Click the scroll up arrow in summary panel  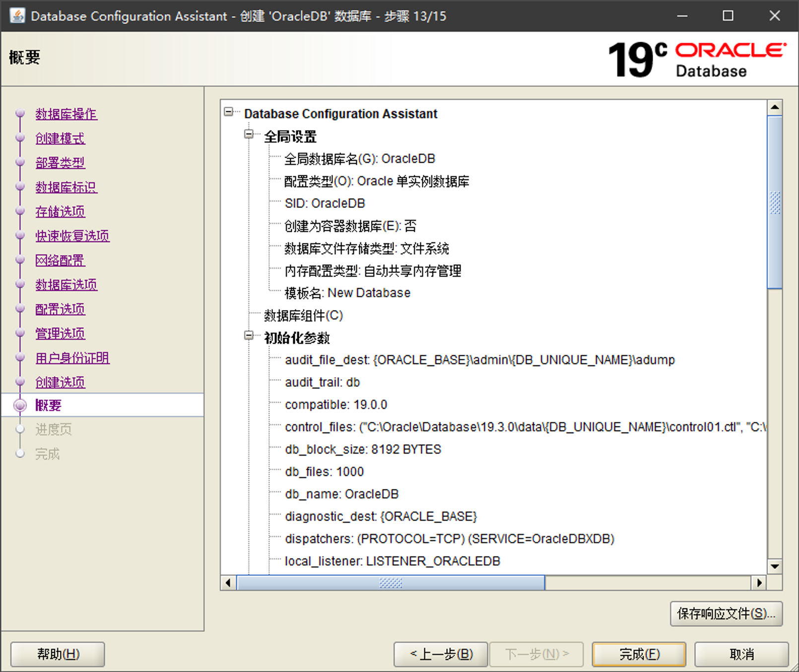pos(774,107)
